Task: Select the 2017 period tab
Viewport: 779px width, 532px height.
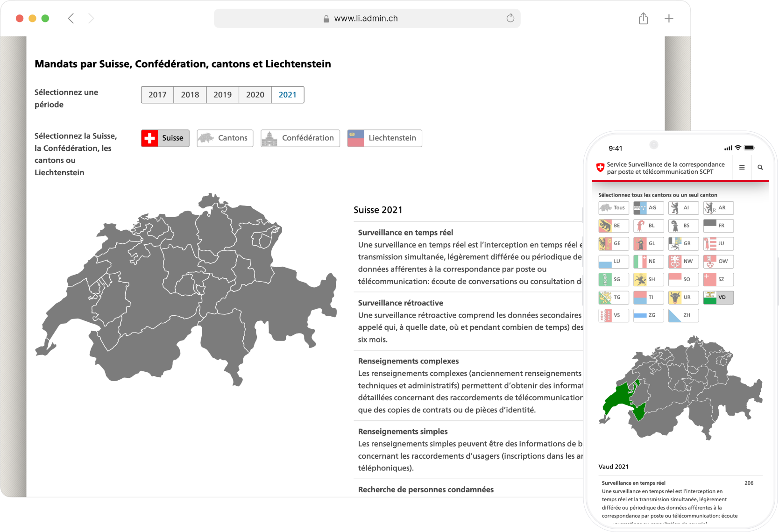Action: [x=157, y=95]
